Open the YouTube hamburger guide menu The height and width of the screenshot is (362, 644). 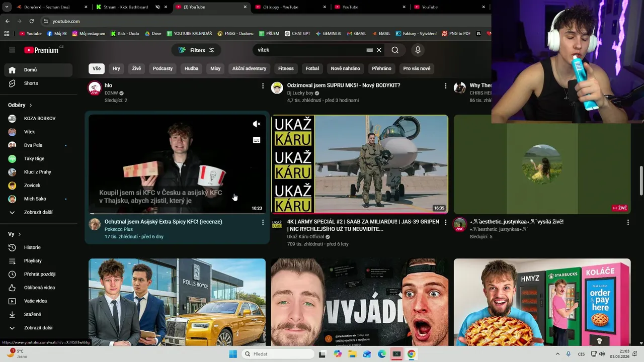pos(12,50)
